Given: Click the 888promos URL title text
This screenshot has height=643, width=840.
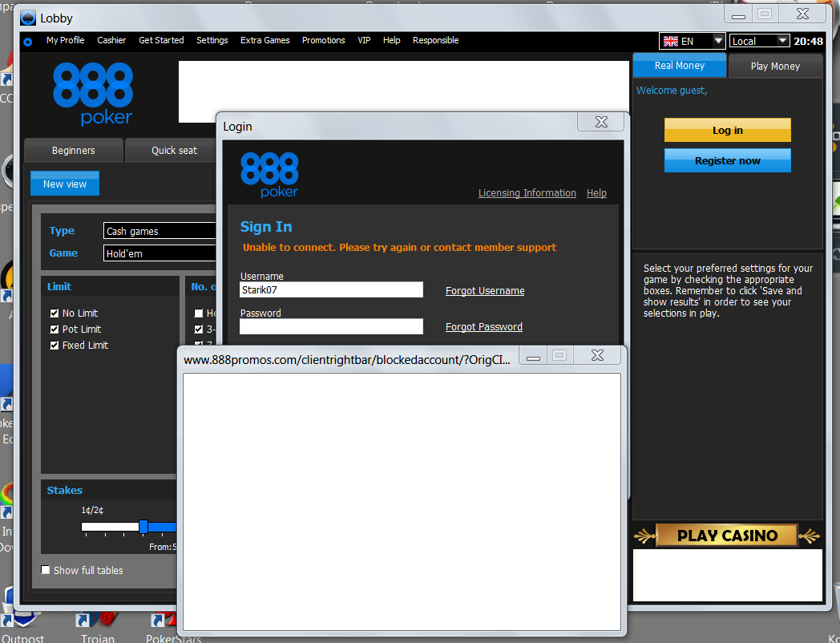Looking at the screenshot, I should (x=346, y=360).
